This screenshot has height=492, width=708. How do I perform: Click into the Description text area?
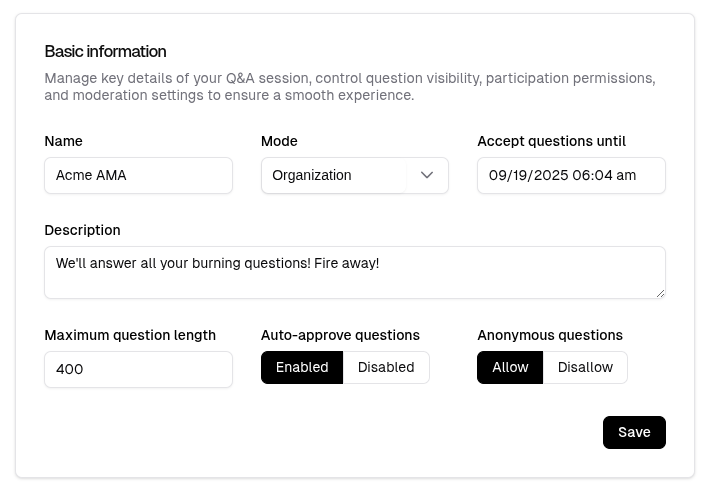354,272
